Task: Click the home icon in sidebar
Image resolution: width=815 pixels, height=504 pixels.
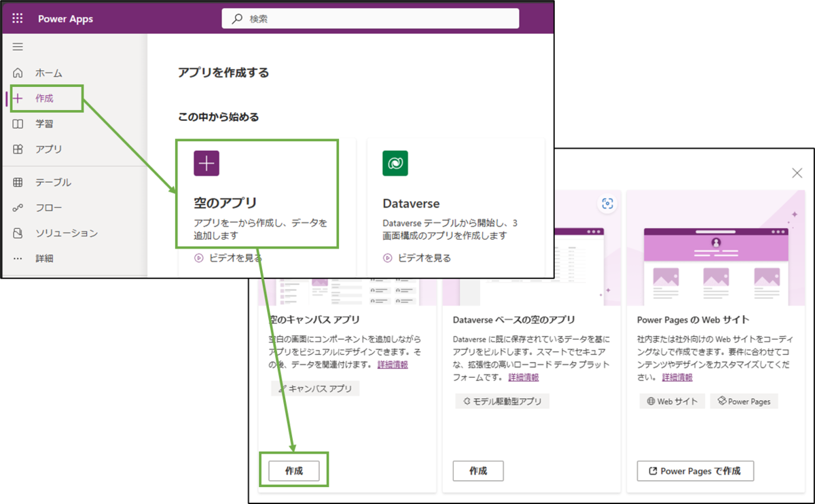Action: 18,73
